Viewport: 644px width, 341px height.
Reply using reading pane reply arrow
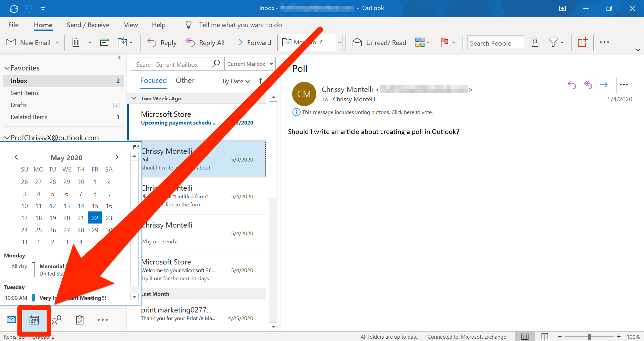572,85
